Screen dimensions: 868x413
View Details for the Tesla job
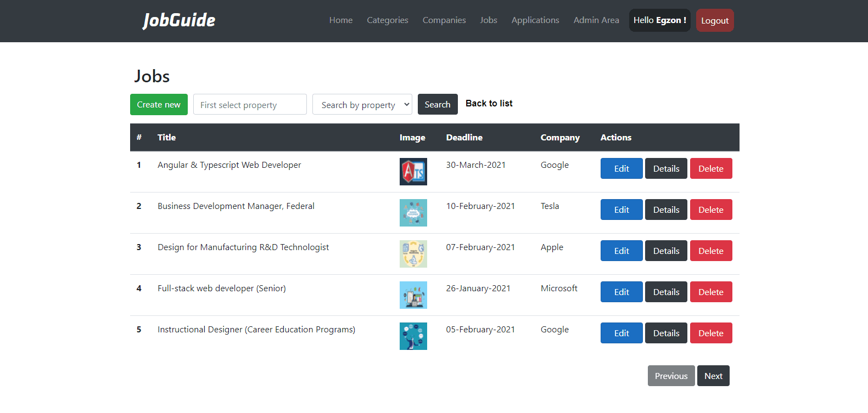click(665, 210)
